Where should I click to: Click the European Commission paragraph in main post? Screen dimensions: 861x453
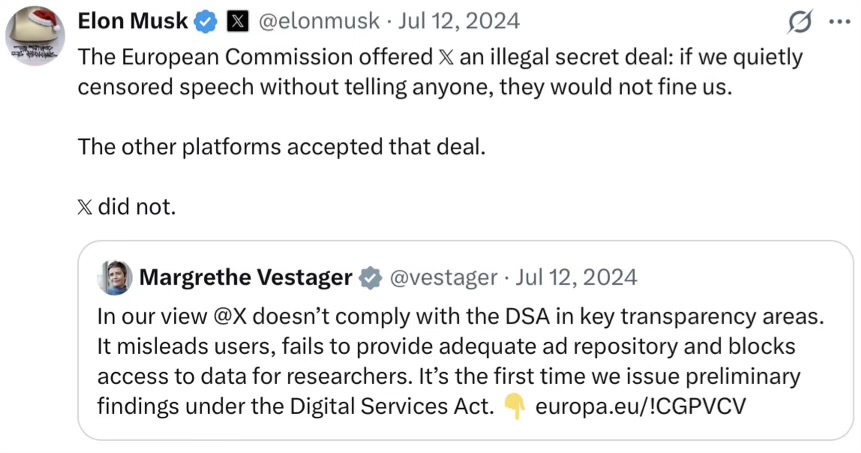tap(440, 72)
